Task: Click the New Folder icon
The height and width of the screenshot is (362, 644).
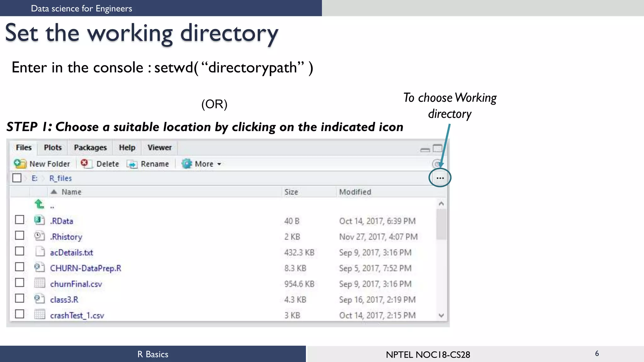Action: coord(20,164)
